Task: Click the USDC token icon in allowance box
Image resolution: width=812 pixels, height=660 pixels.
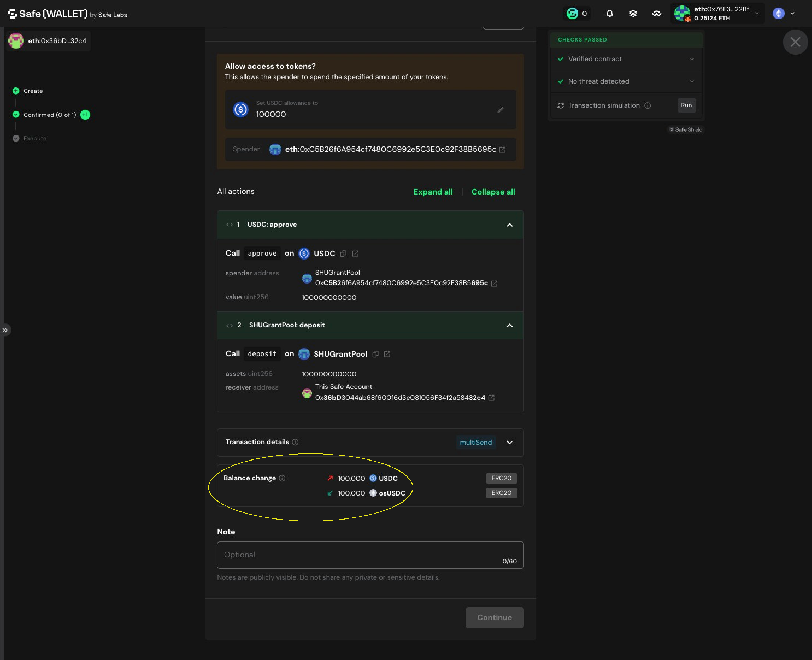Action: [x=241, y=110]
